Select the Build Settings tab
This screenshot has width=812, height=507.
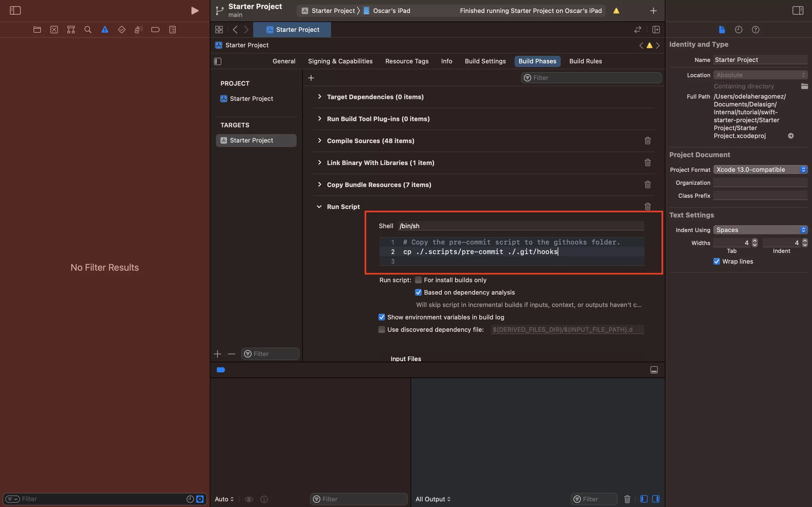[x=485, y=61]
